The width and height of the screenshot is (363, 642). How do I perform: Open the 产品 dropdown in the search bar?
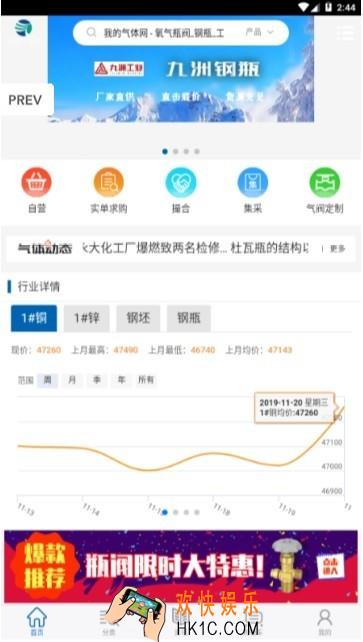(259, 32)
